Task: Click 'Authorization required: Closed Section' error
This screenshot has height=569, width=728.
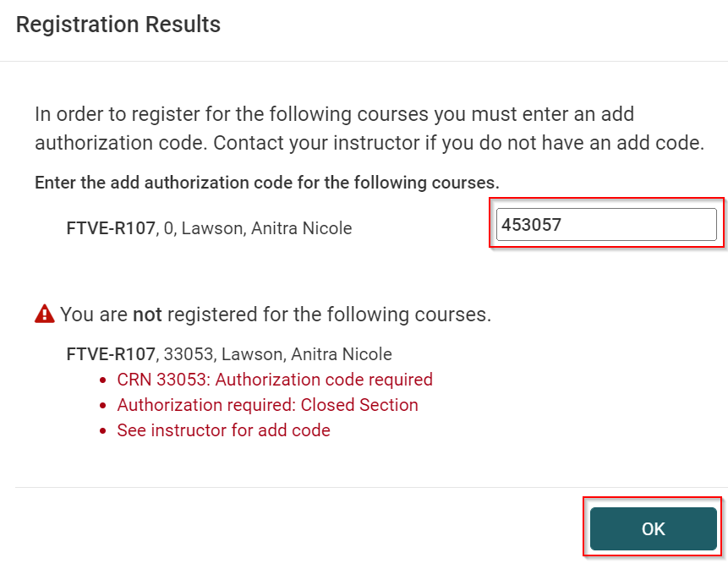Action: pos(267,405)
